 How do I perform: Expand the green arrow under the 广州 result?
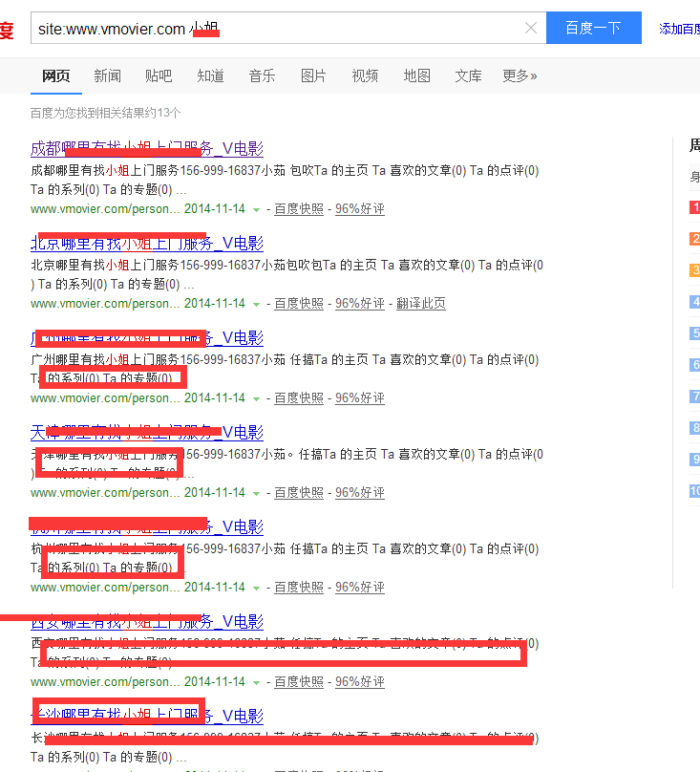(256, 398)
